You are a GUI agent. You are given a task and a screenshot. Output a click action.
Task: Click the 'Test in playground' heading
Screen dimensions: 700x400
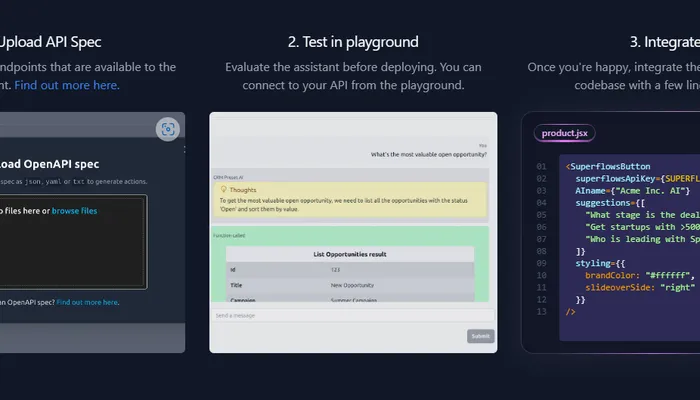coord(352,42)
